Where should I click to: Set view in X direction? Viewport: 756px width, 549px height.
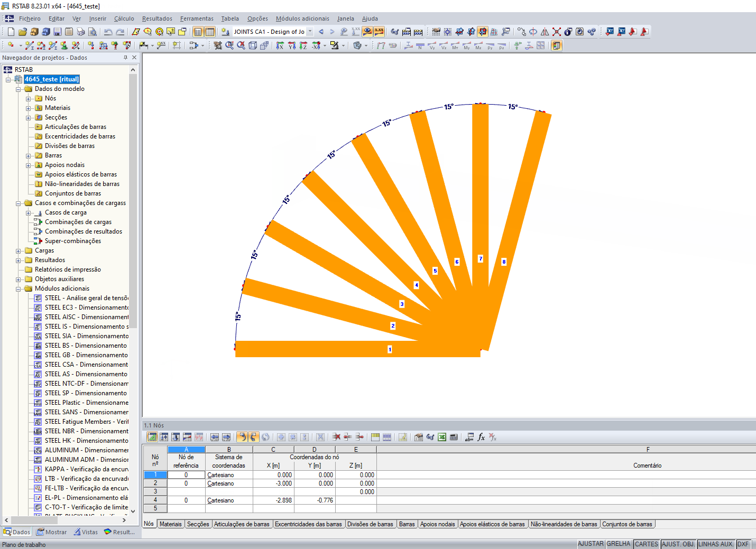click(x=280, y=45)
